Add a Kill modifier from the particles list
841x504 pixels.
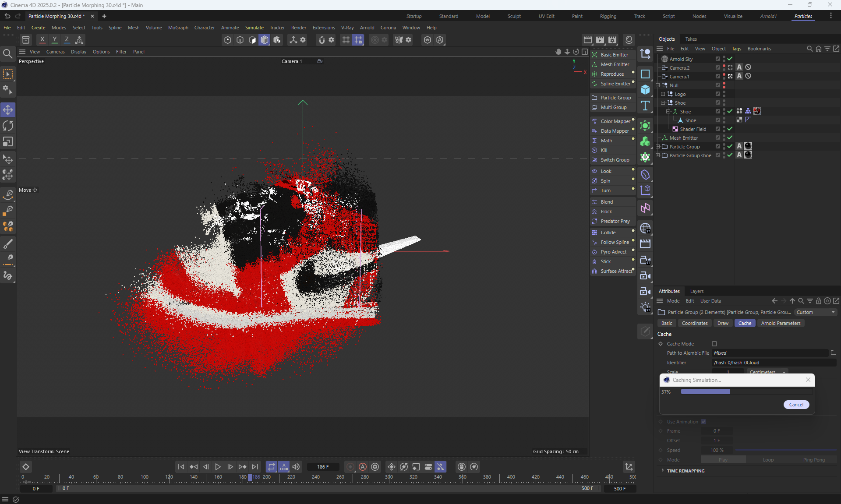click(604, 150)
